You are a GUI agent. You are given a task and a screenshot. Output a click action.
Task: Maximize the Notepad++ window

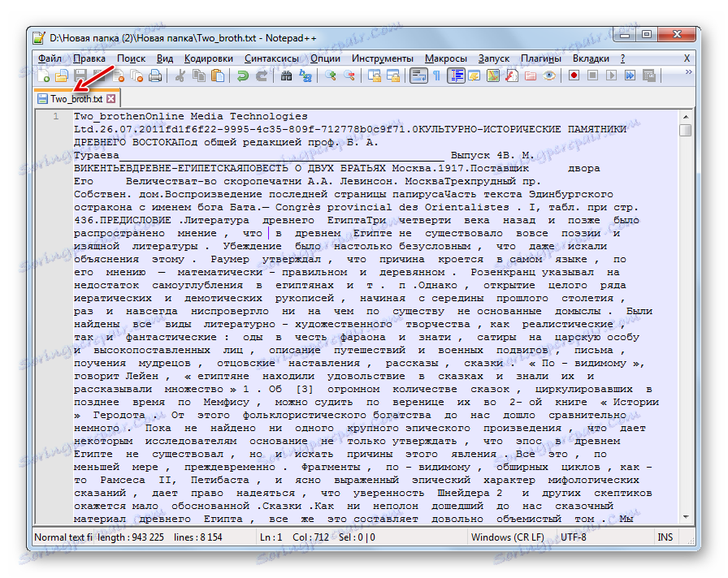tap(646, 35)
